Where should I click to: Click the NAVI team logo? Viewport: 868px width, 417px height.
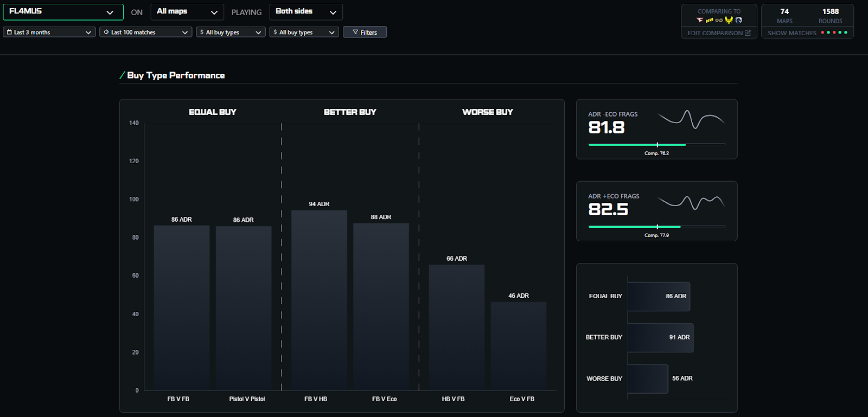click(709, 20)
